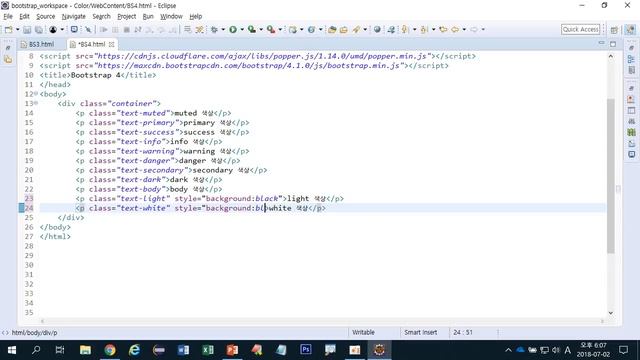Click the word 'text-muted' on line 14
This screenshot has height=360, width=640.
(143, 113)
